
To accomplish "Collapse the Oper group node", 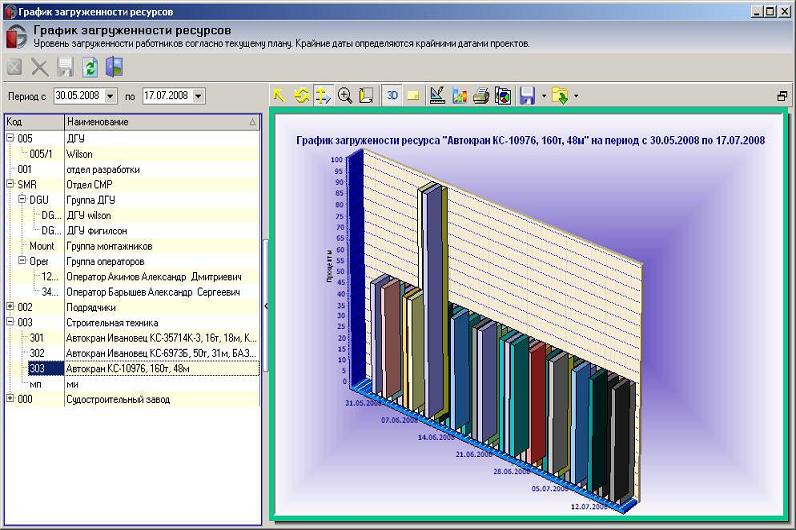I will [22, 261].
